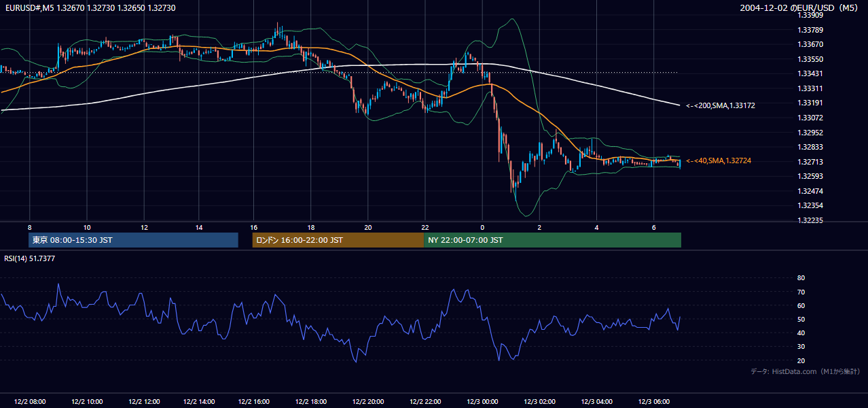Click hour tick 6 under price chart
Screen dimensions: 868x408
653,227
